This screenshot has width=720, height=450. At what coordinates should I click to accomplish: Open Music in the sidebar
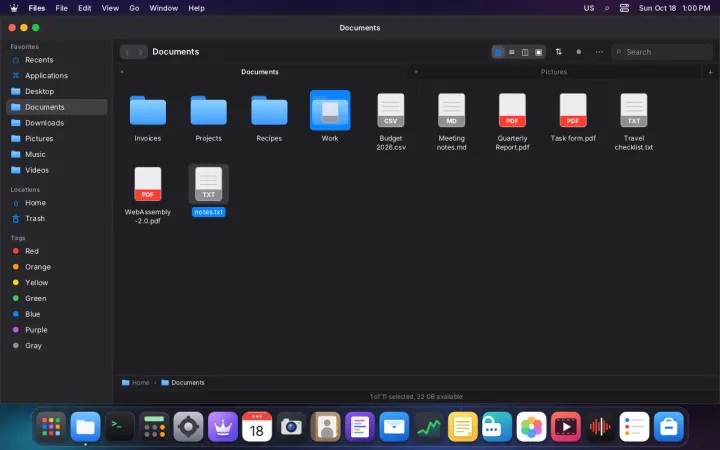pos(56,154)
